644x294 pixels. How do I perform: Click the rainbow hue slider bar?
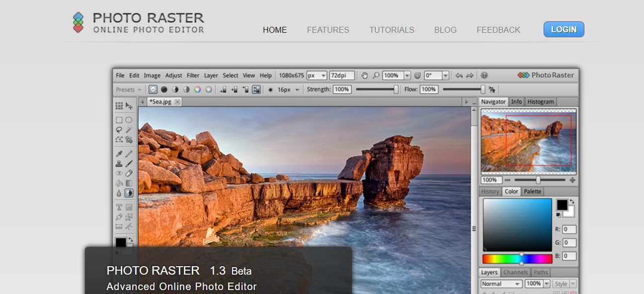click(517, 259)
